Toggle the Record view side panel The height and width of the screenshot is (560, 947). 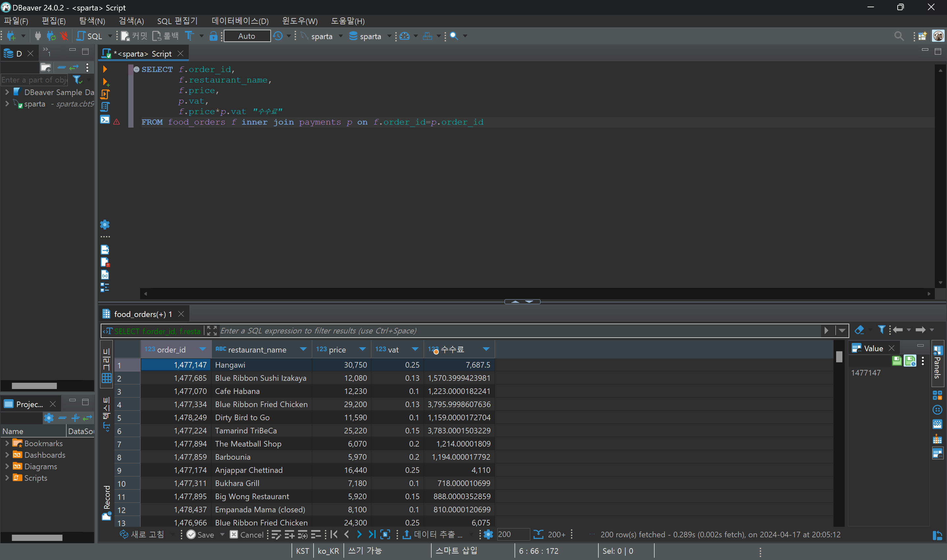107,502
